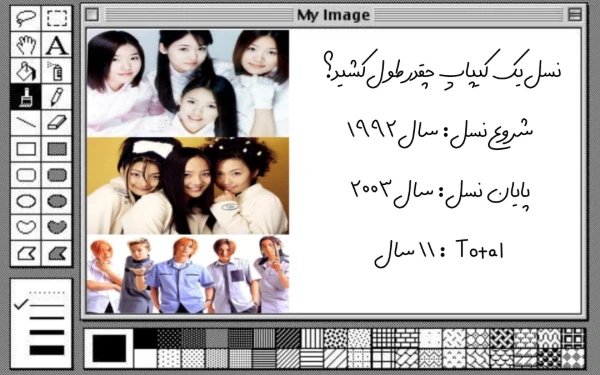
Task: Close the My Image window
Action: point(92,15)
